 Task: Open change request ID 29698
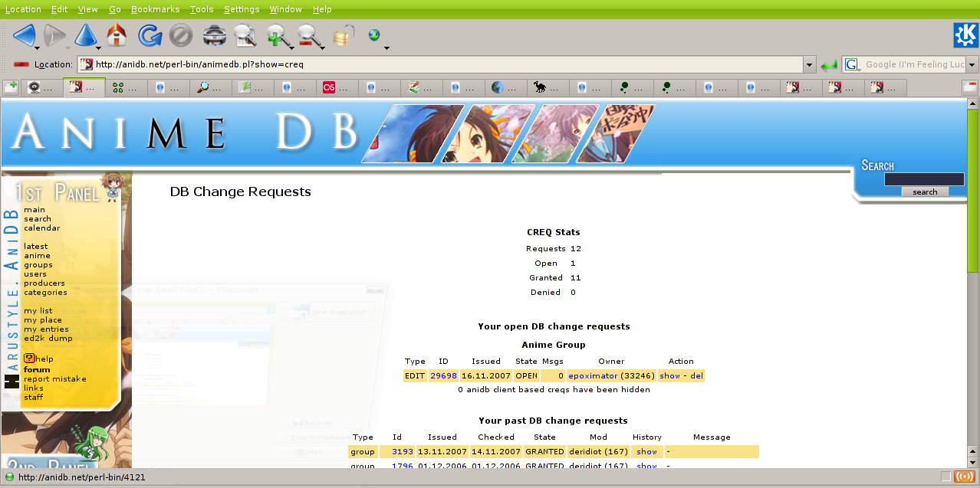click(x=443, y=376)
